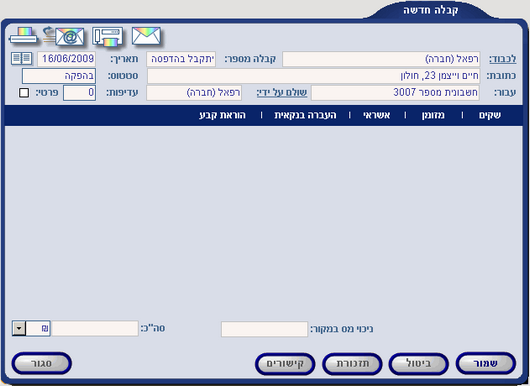Viewport: 530px width, 386px height.
Task: Toggle the פרטי checkbox
Action: point(24,93)
